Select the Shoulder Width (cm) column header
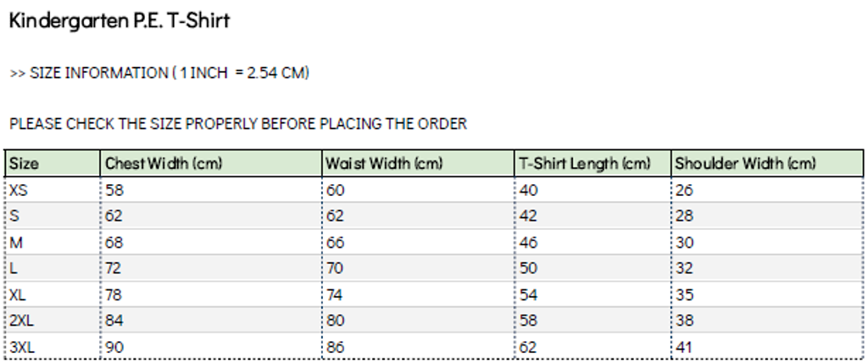Viewport: 868px width, 364px height. coord(745,164)
